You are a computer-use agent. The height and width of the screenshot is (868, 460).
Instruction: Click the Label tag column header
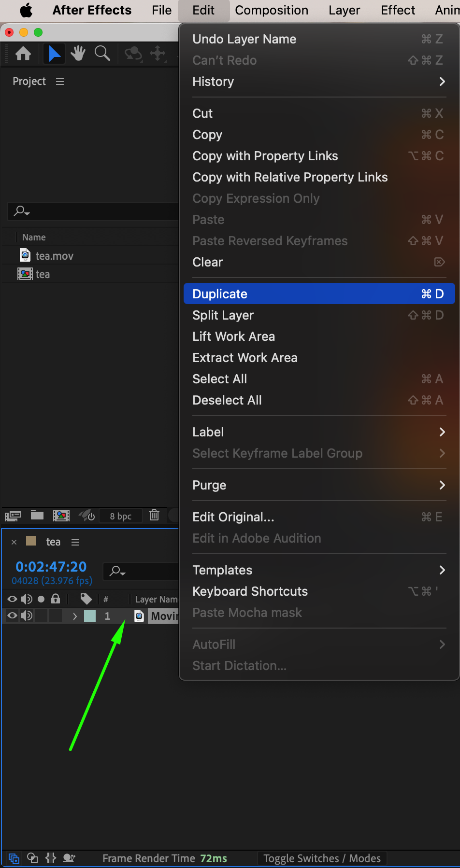[x=86, y=599]
